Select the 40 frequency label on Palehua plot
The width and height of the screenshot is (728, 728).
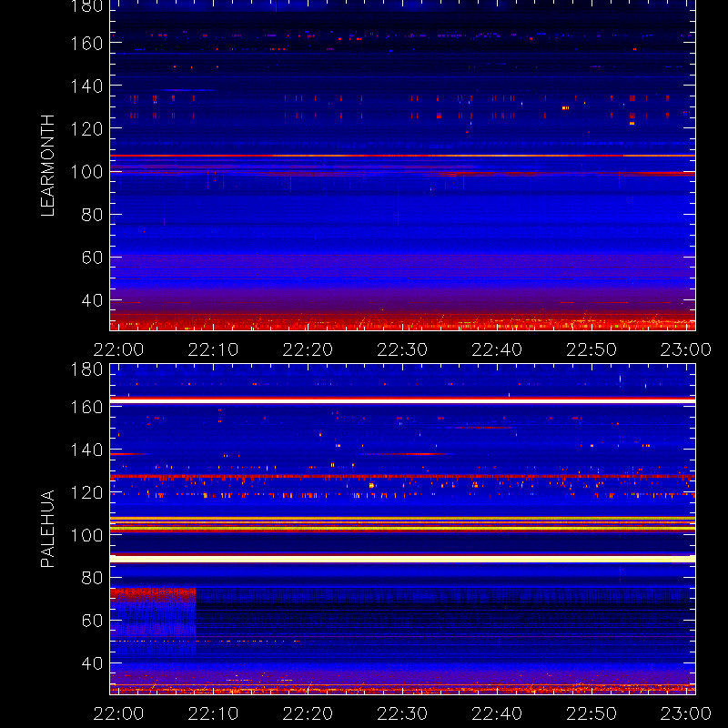92,663
